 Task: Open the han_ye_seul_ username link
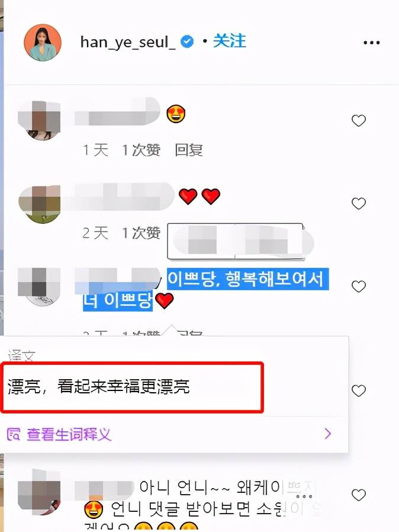point(128,43)
